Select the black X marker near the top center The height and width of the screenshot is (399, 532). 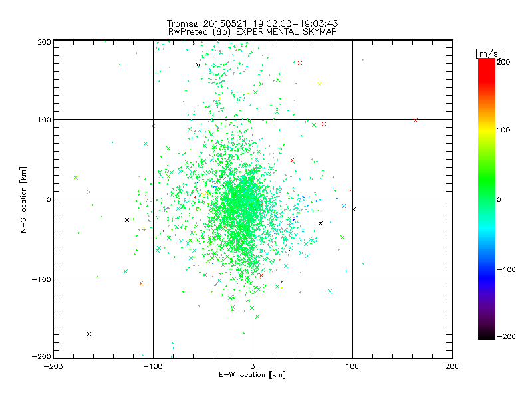[x=198, y=65]
